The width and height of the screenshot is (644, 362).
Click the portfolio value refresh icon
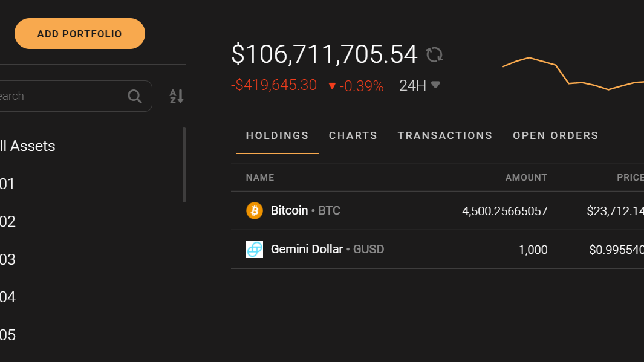(x=434, y=55)
